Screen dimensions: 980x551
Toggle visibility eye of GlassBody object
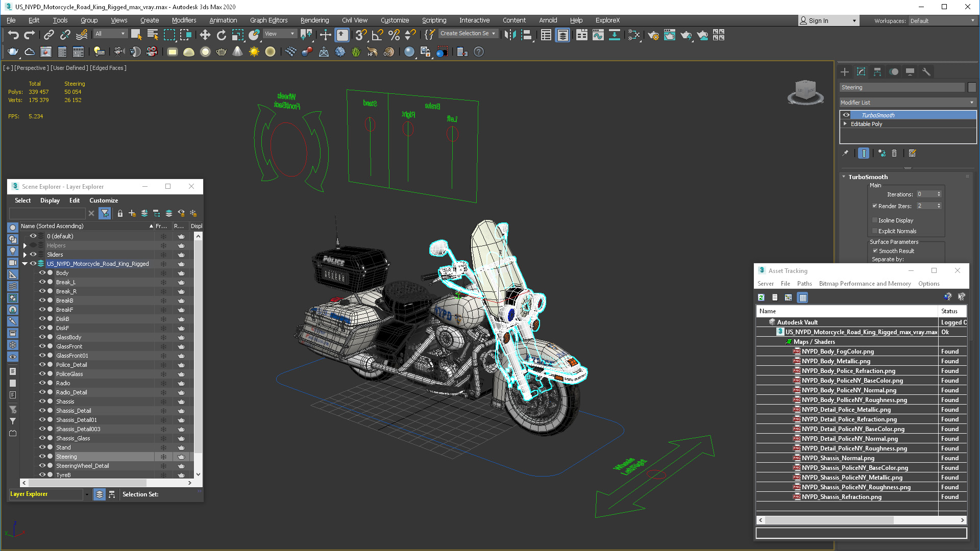coord(42,337)
